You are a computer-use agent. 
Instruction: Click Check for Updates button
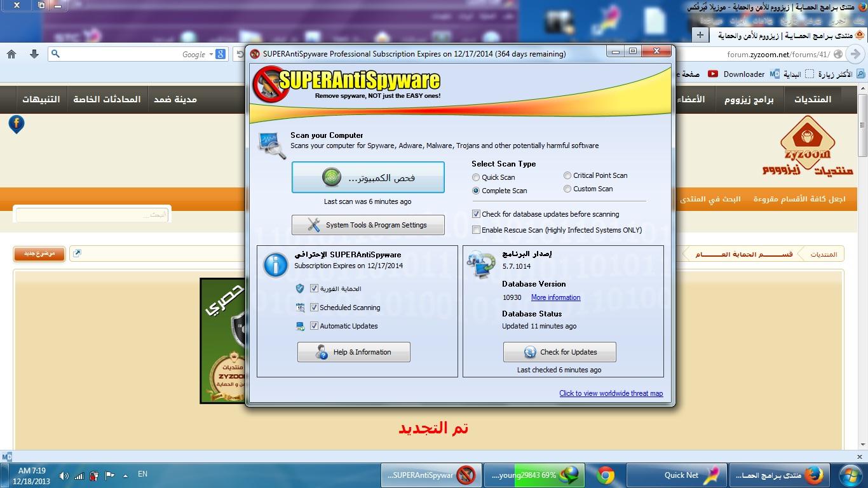tap(560, 352)
